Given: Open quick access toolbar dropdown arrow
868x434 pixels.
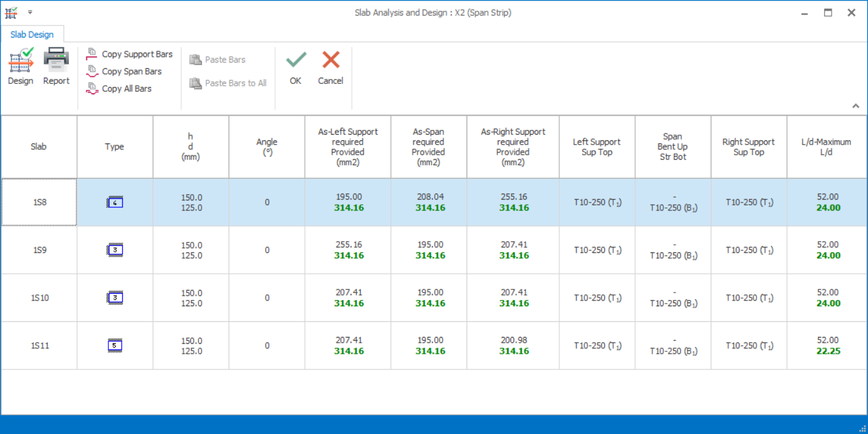Looking at the screenshot, I should [30, 13].
